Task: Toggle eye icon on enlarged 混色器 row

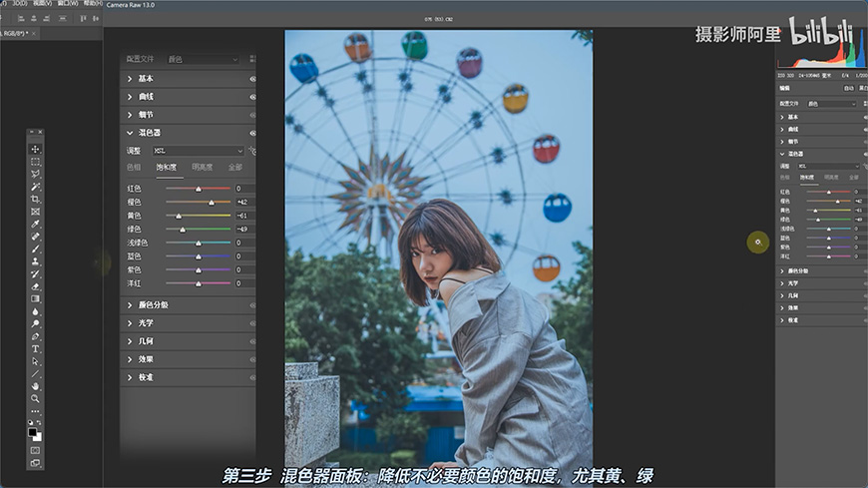Action: (x=252, y=133)
